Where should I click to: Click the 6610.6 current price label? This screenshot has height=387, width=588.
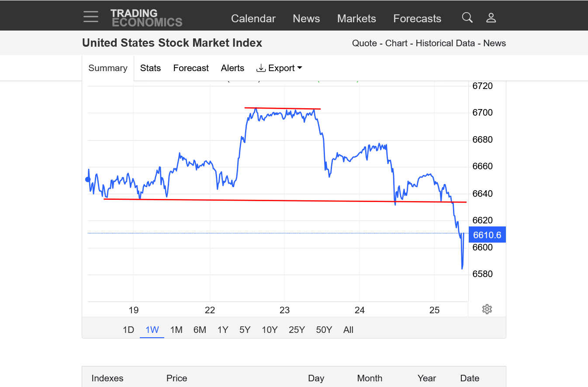point(487,235)
